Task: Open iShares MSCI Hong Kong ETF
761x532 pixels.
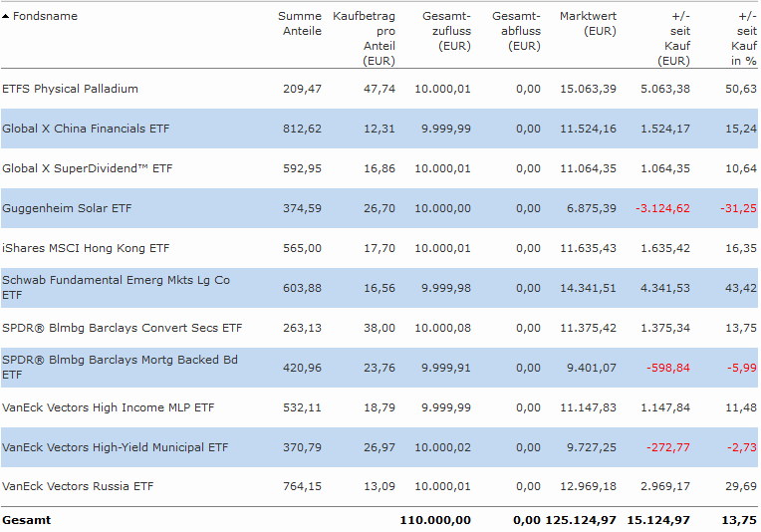Action: pos(86,248)
